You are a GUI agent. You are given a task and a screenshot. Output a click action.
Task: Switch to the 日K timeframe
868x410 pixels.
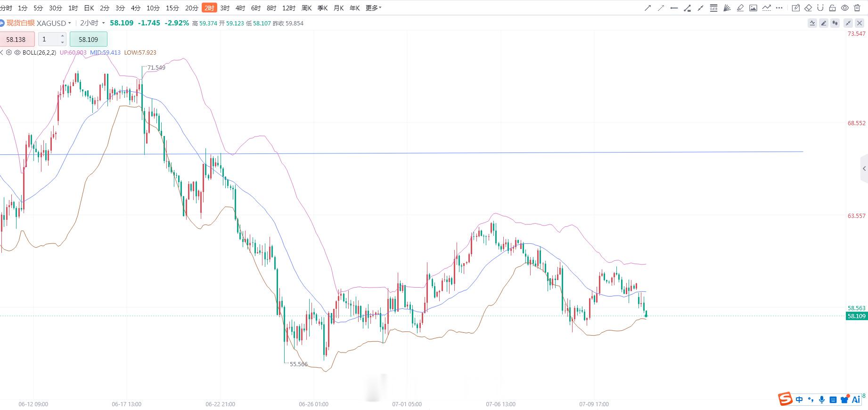pyautogui.click(x=89, y=8)
